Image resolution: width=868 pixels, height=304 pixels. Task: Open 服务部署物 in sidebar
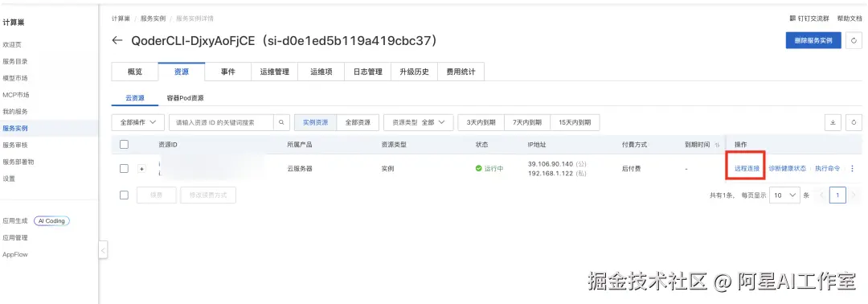[18, 162]
